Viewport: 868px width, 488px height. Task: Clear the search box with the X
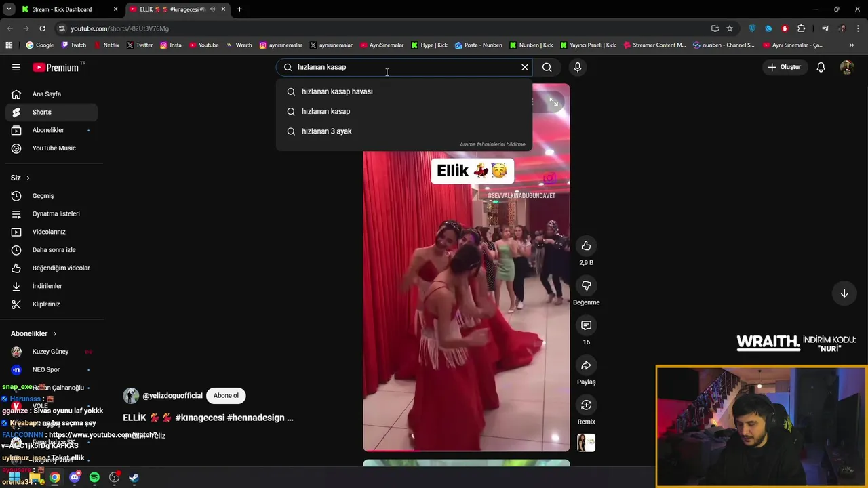[525, 67]
